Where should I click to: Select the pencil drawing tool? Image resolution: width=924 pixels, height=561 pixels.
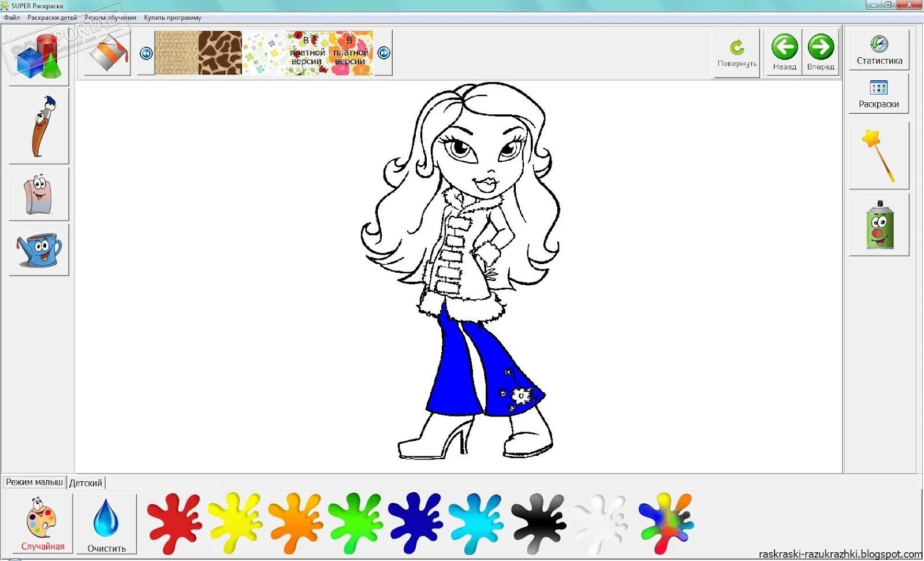(38, 124)
